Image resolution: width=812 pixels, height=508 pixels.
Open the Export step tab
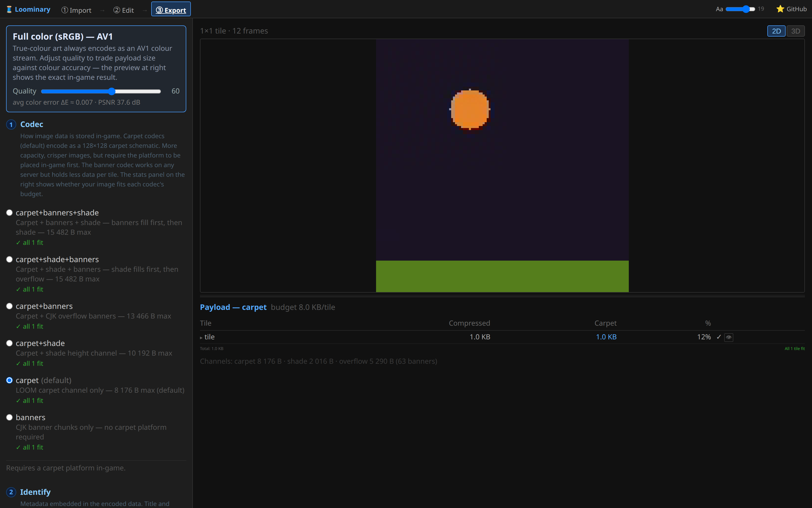tap(171, 9)
